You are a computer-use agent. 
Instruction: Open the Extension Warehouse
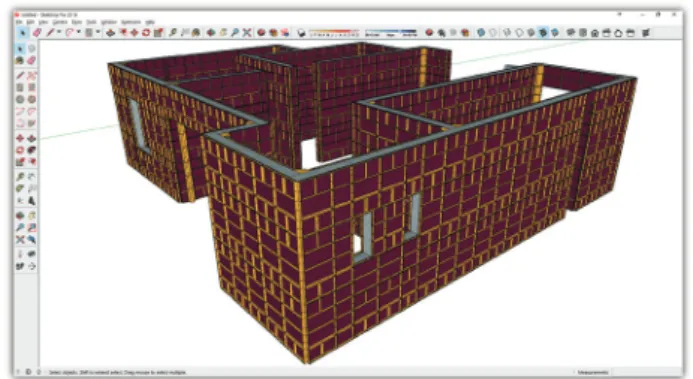click(273, 32)
